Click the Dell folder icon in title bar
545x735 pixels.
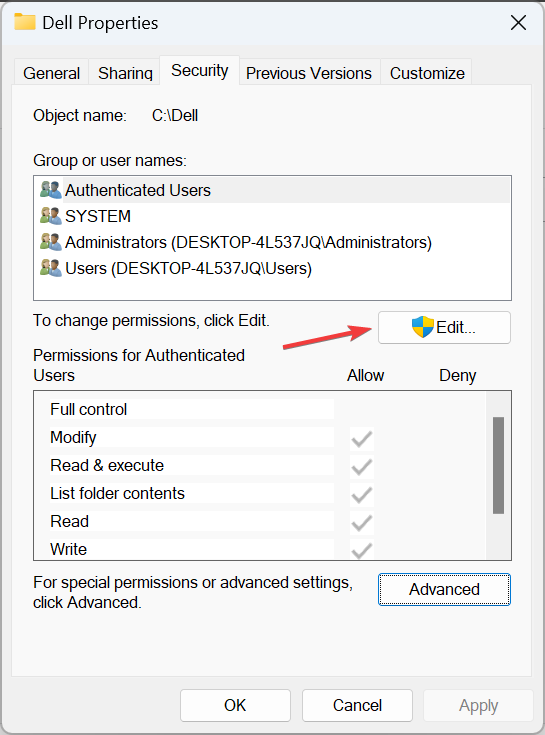(25, 22)
